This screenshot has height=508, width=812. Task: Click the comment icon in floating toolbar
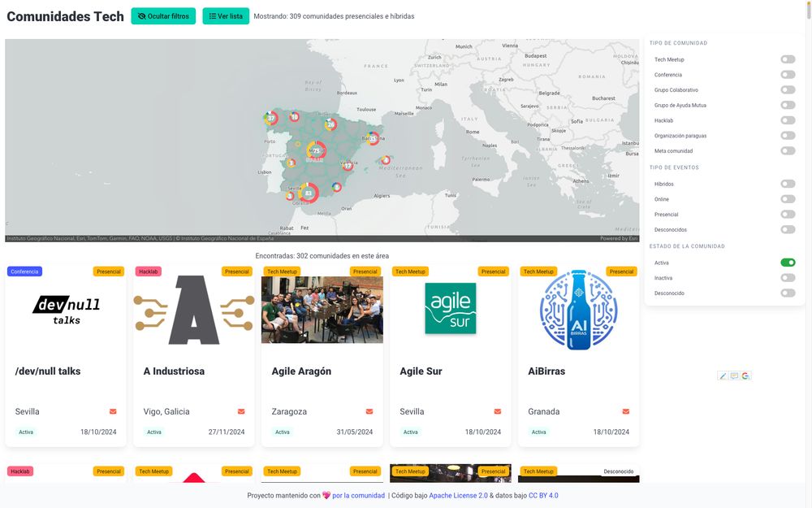[x=734, y=376]
